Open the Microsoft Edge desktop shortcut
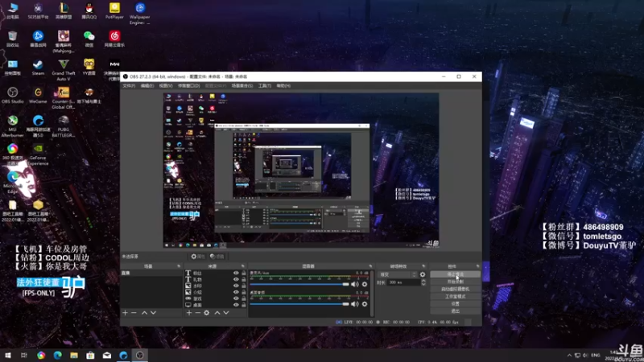The image size is (644, 362). [x=12, y=183]
